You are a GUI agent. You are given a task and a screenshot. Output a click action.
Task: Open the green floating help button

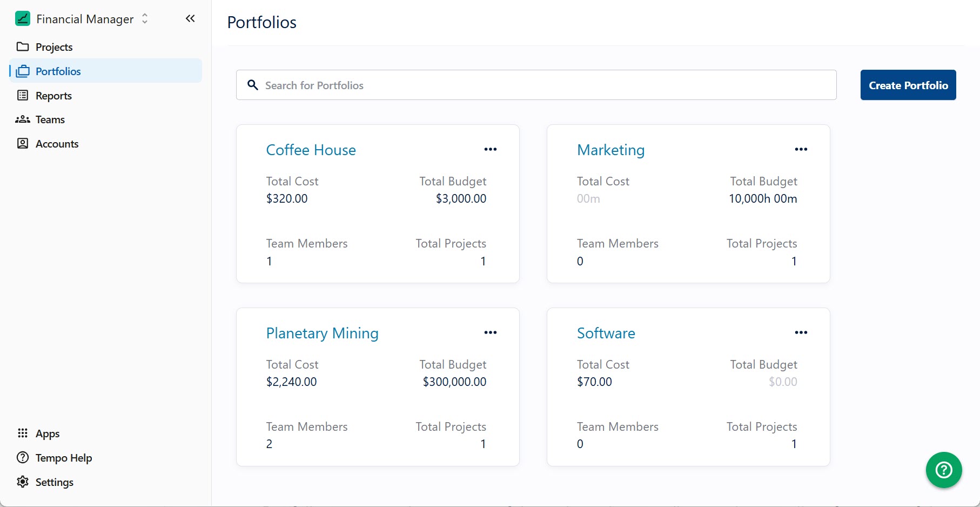click(x=943, y=470)
